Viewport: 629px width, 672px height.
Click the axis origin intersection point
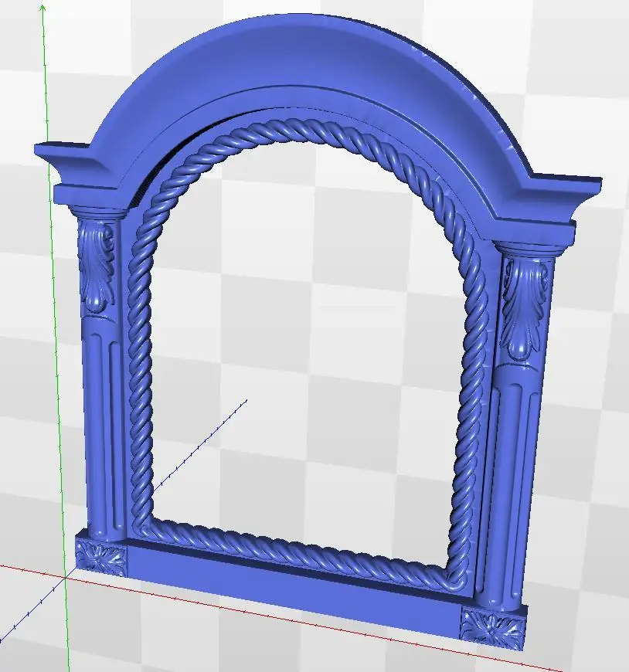point(66,577)
